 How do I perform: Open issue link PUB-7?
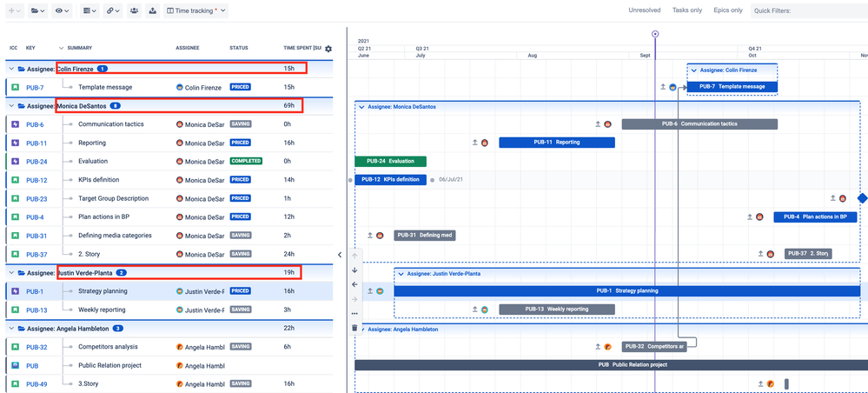(x=35, y=88)
